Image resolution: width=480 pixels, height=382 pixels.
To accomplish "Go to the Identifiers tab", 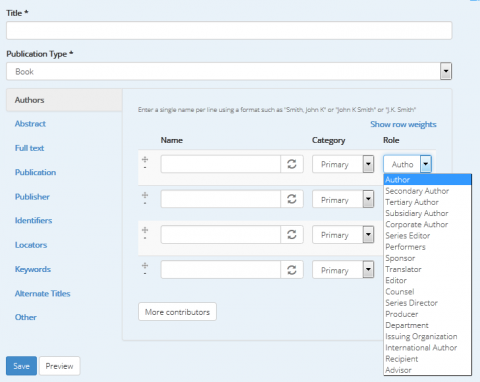I will (33, 220).
